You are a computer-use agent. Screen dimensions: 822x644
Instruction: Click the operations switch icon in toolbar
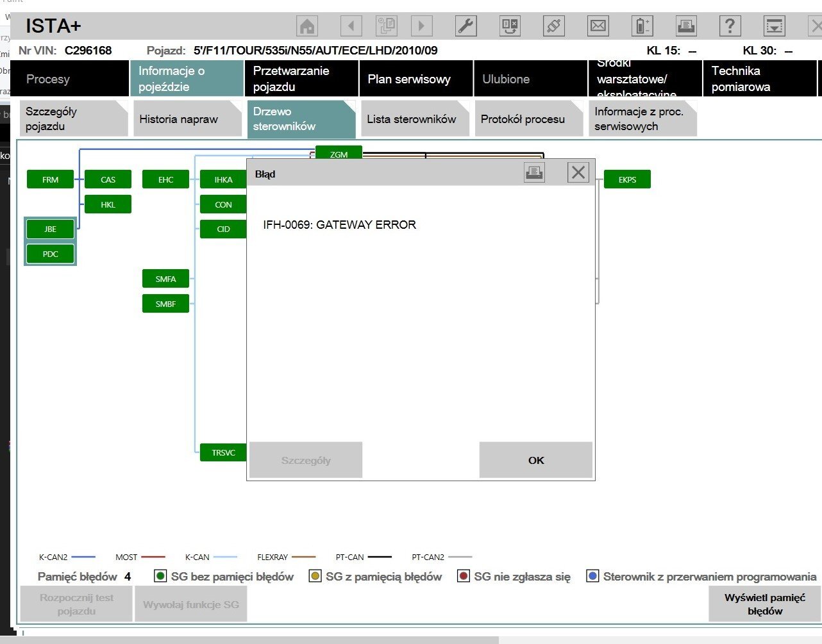pos(510,26)
